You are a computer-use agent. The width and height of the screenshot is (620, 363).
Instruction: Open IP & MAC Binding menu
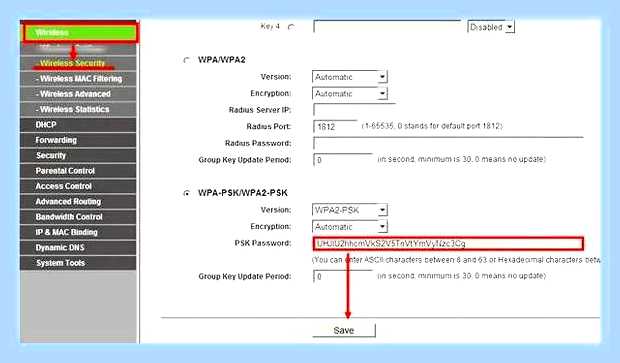(x=78, y=233)
